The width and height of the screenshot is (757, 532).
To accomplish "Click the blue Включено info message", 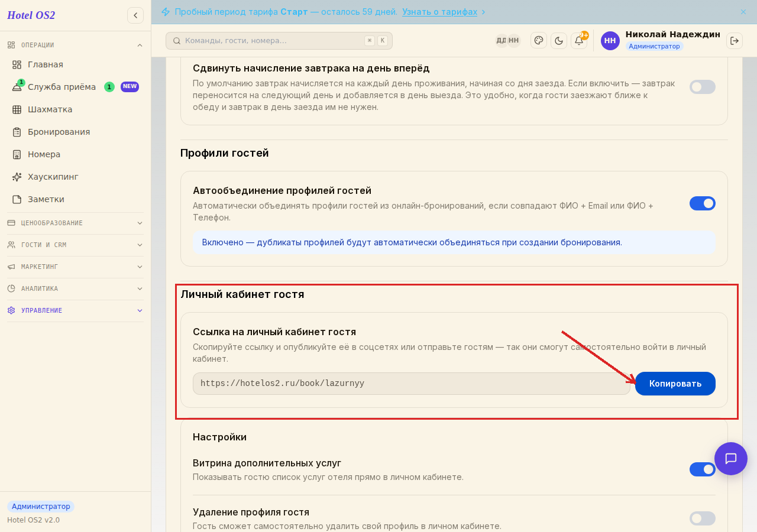I will [x=454, y=242].
